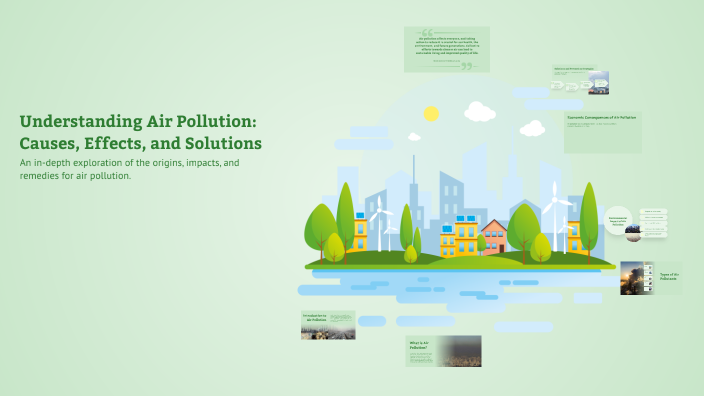Click the pink house in the city illustration

[x=494, y=237]
